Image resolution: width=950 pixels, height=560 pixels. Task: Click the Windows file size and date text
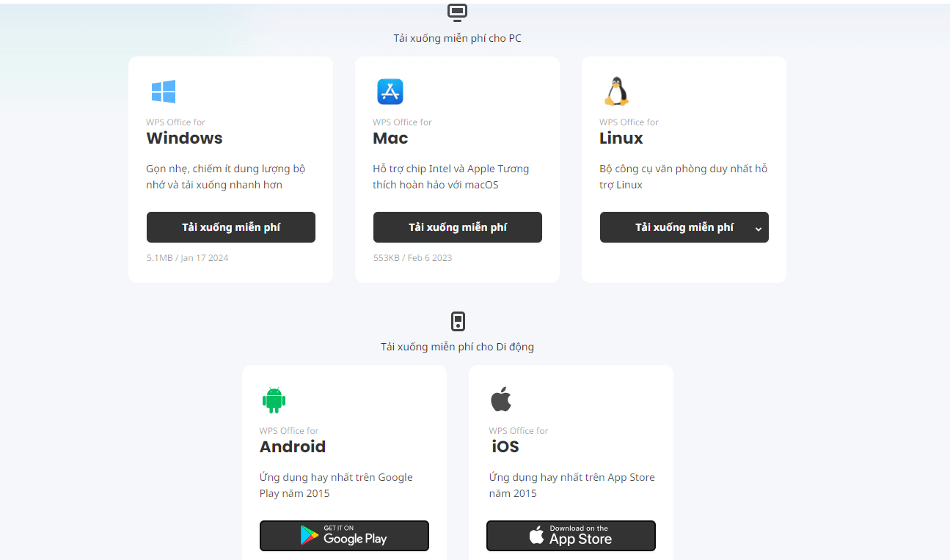188,258
